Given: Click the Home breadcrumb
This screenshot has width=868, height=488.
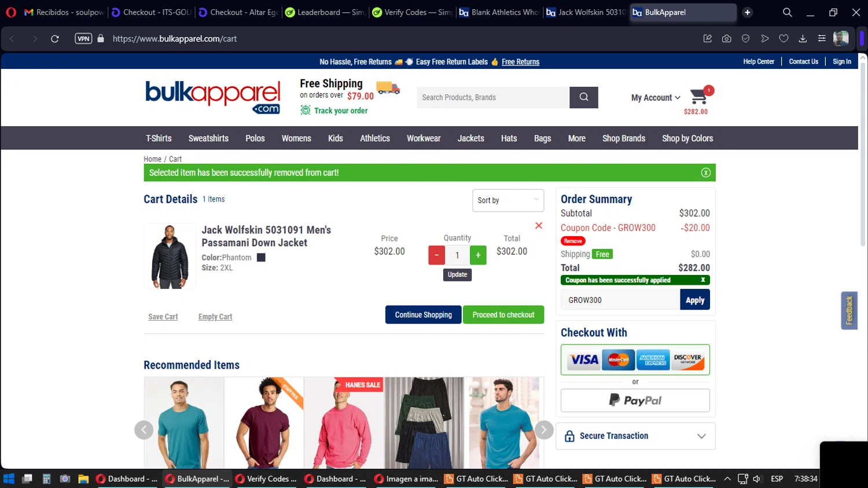Looking at the screenshot, I should [x=153, y=159].
